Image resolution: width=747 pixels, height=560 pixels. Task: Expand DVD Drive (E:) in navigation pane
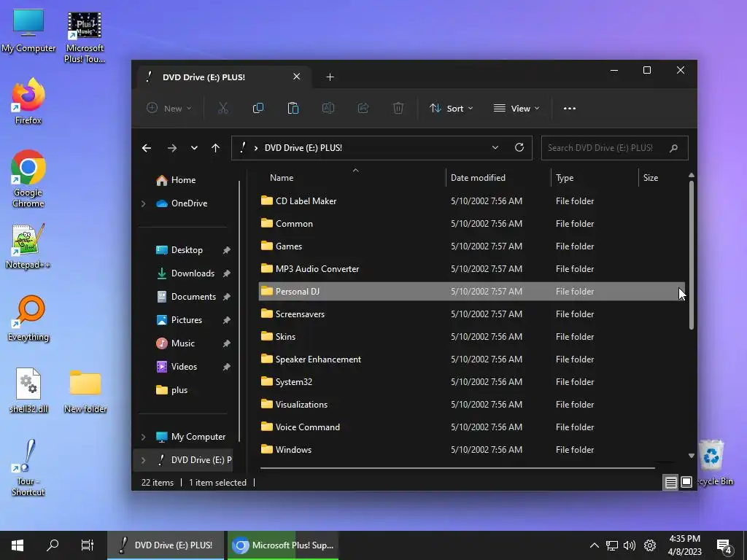tap(144, 460)
